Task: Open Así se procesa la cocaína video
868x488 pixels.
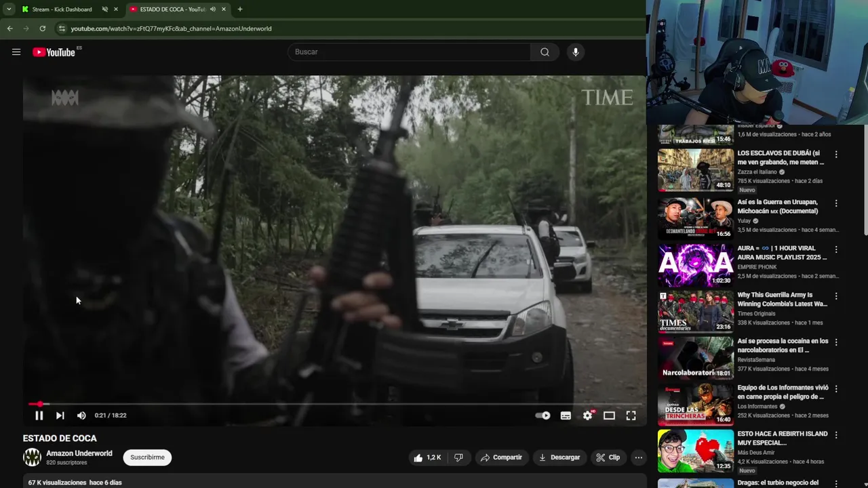Action: point(783,346)
